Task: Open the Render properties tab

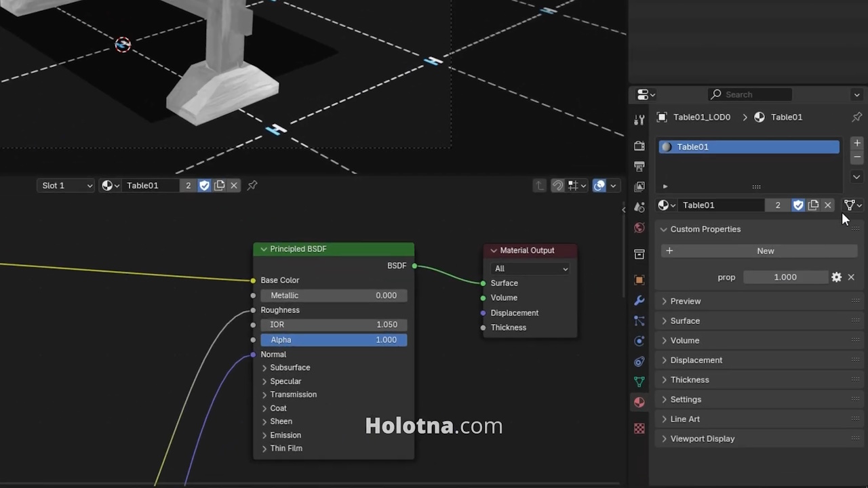Action: (x=639, y=146)
